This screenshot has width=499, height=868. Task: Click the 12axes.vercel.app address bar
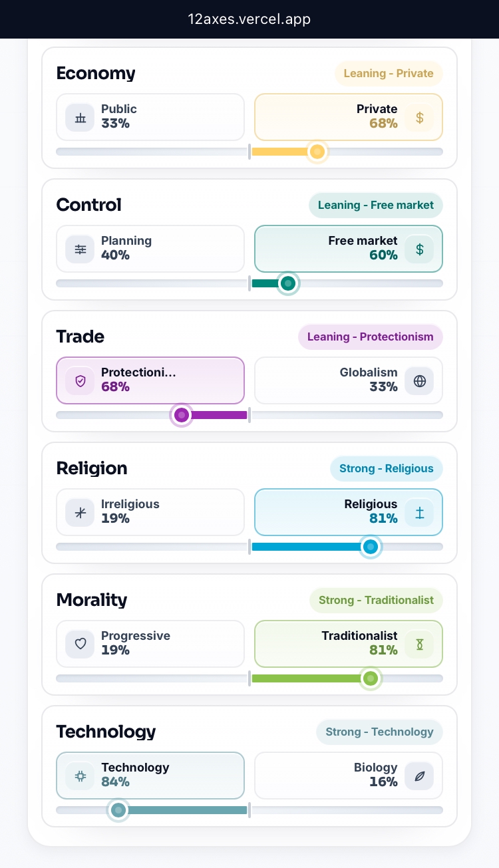pyautogui.click(x=249, y=19)
